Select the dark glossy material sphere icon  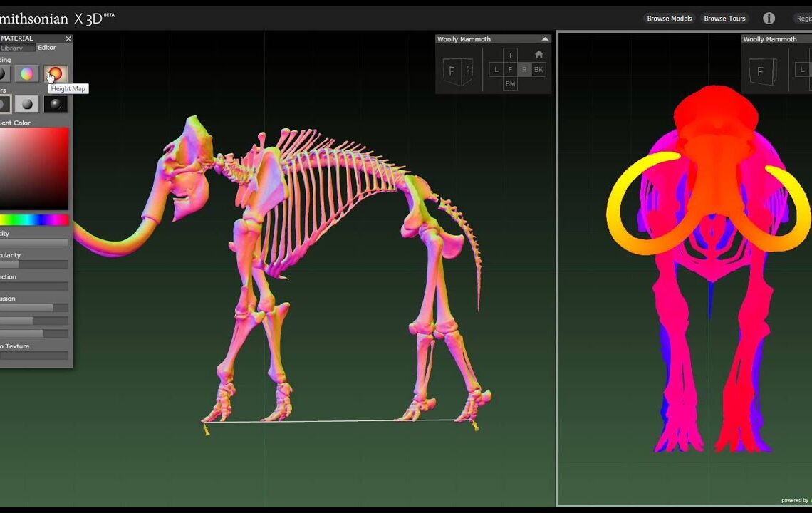click(55, 103)
